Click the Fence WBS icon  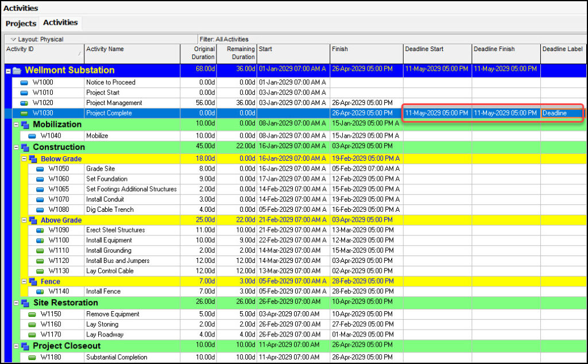(x=33, y=281)
